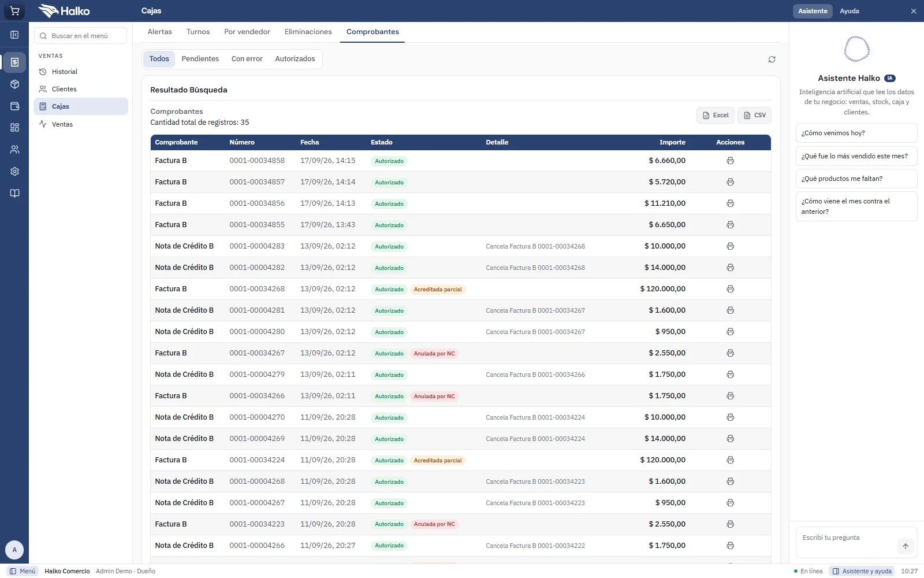Export results to Excel
Image resolution: width=924 pixels, height=578 pixels.
715,115
